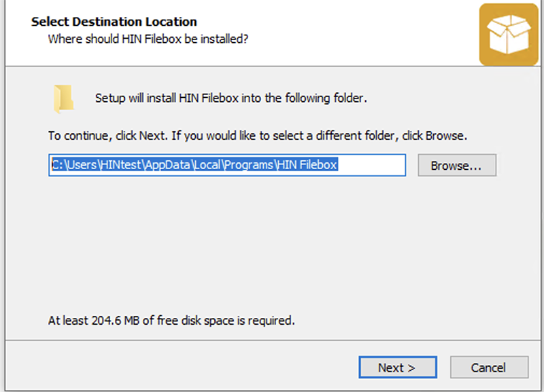Click 'Where should HIN Filebox be installed?' text
This screenshot has width=544, height=392.
click(148, 39)
